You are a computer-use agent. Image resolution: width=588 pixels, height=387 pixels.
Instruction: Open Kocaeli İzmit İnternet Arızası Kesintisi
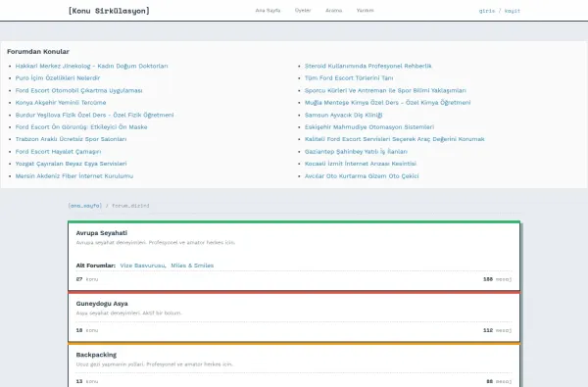361,164
